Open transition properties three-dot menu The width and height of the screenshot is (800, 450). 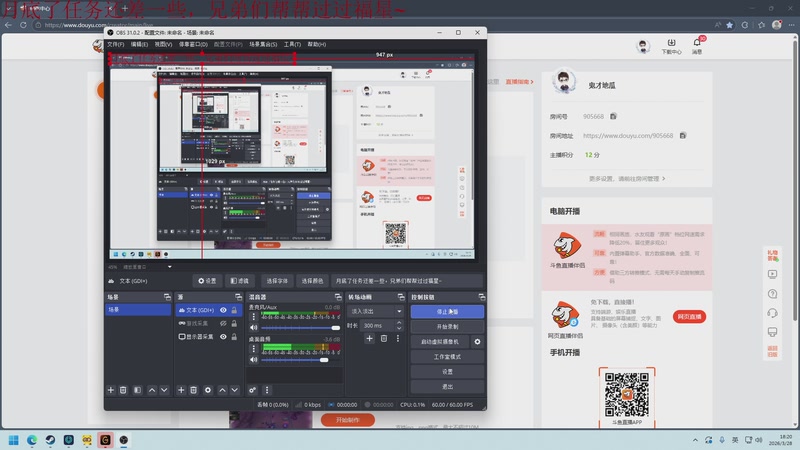398,338
